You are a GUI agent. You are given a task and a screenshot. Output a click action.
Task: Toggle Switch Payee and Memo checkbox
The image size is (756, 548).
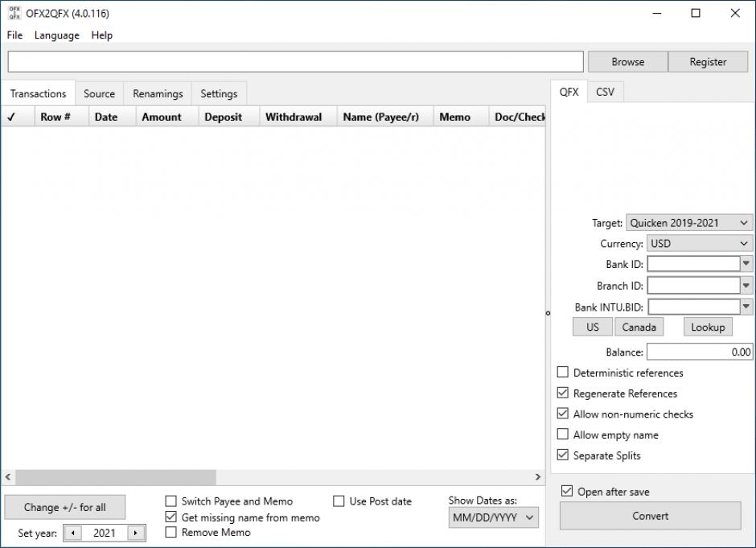[x=171, y=501]
